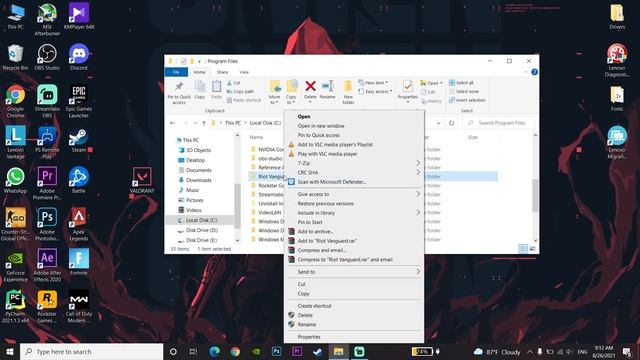Select the VALORANT desktop icon
Screen dimensions: 640x360
(x=142, y=180)
